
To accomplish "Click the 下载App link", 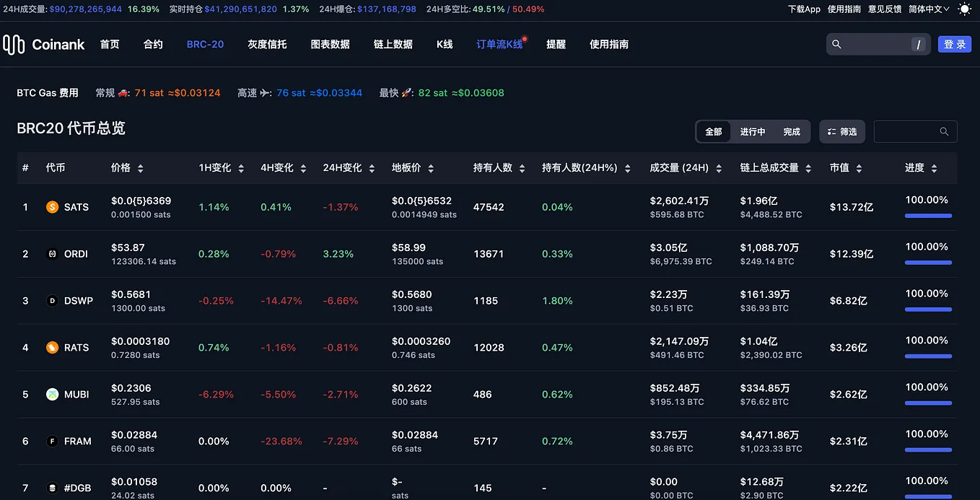I will tap(804, 9).
